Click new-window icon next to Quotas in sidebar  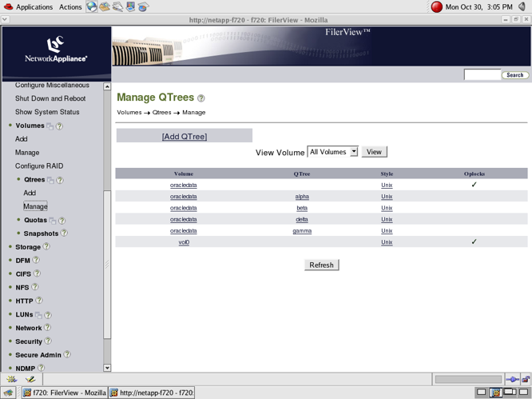[53, 221]
